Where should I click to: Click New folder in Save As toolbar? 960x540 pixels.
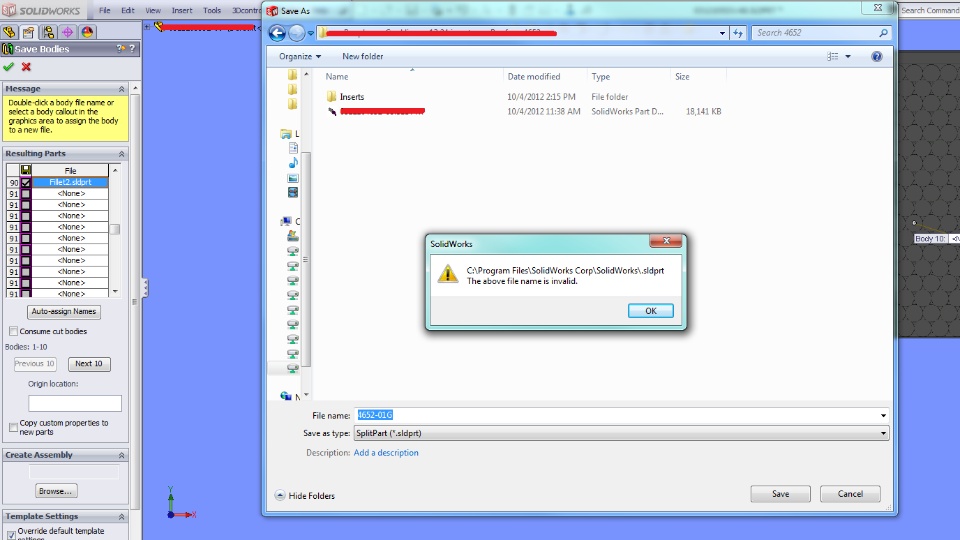click(362, 56)
